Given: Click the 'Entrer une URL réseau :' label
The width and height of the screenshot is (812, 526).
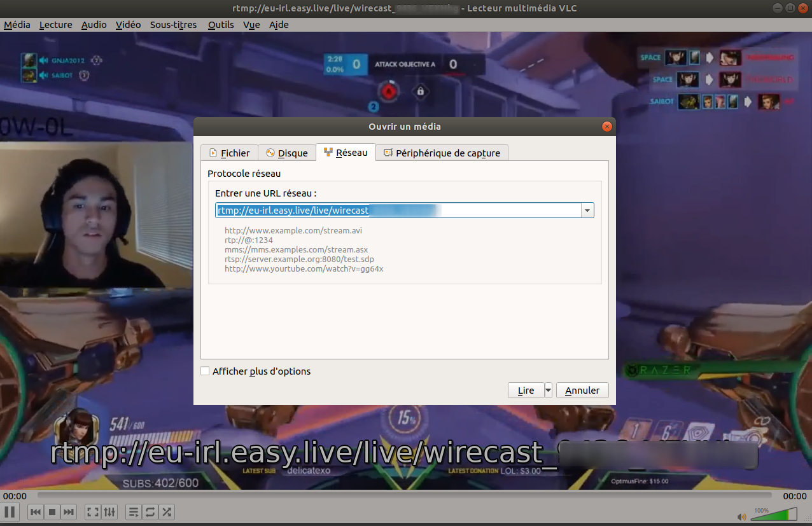Looking at the screenshot, I should point(266,193).
